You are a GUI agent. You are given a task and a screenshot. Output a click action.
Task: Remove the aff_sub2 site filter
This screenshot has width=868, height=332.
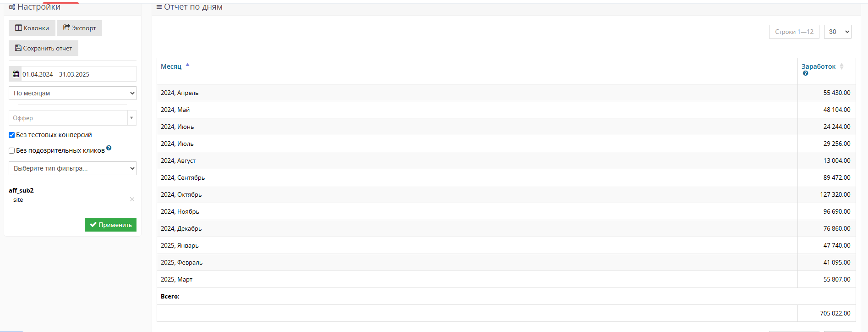[x=132, y=199]
